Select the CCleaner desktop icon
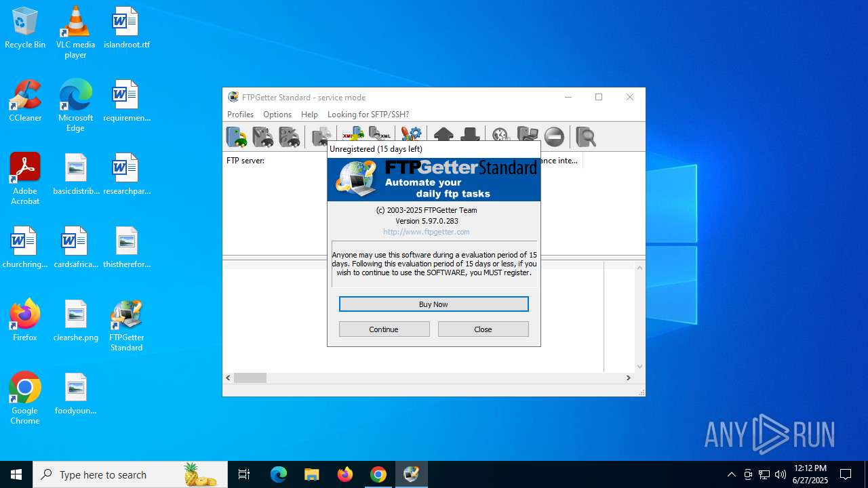868x488 pixels. tap(25, 102)
